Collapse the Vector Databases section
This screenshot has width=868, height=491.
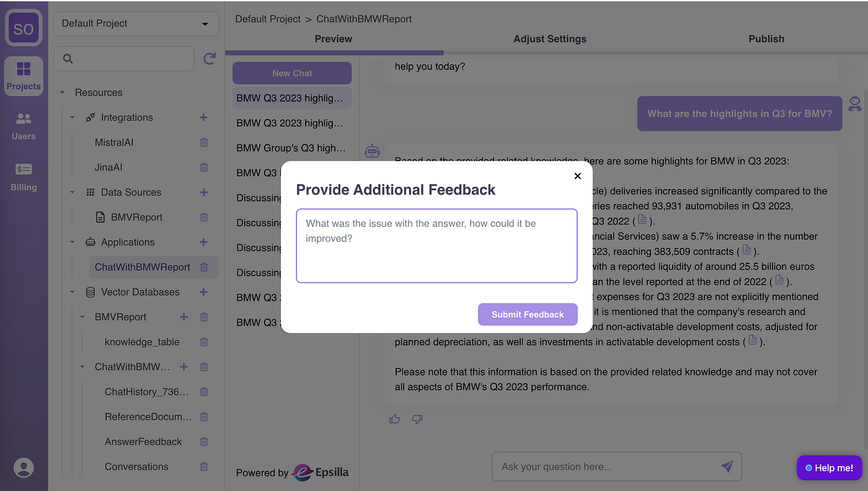[x=73, y=292]
